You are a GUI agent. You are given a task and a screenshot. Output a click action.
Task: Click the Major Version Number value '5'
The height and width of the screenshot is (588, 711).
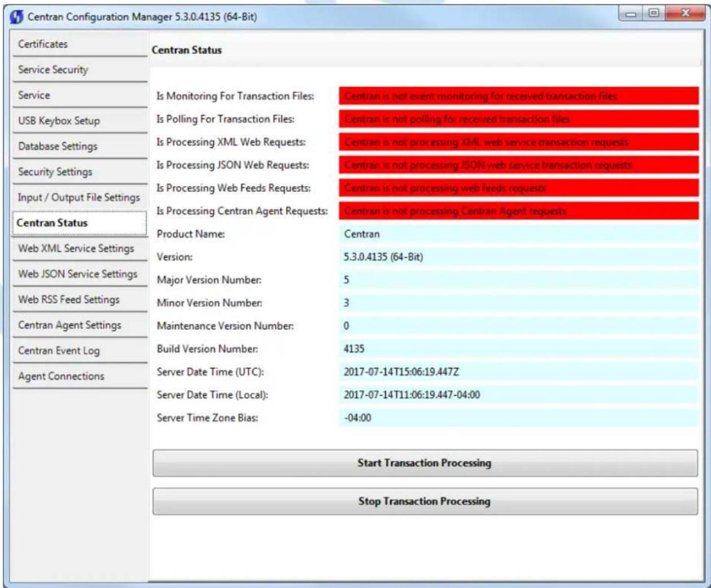click(x=518, y=280)
